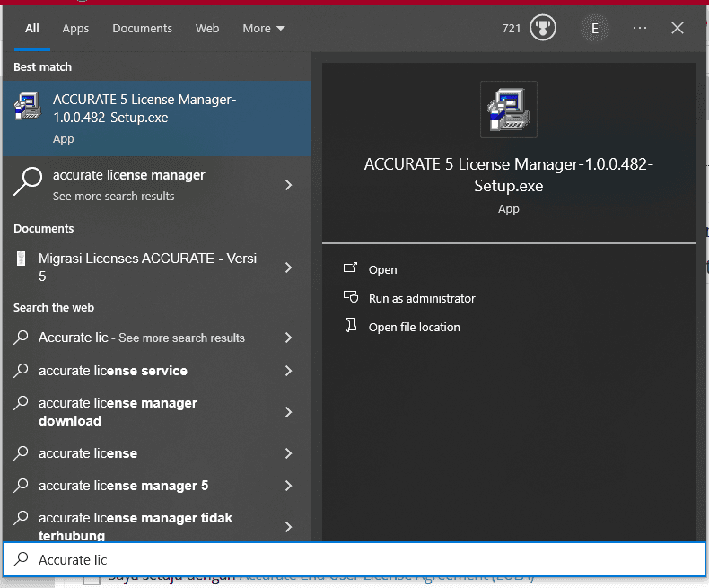The image size is (709, 588).
Task: Click the 721 rewards points count
Action: (x=512, y=29)
